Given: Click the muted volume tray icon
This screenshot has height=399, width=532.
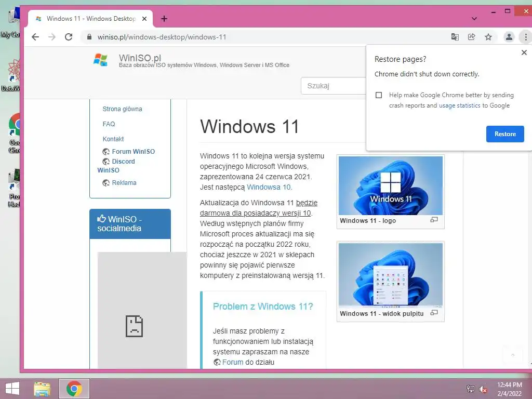Looking at the screenshot, I should pyautogui.click(x=483, y=389).
